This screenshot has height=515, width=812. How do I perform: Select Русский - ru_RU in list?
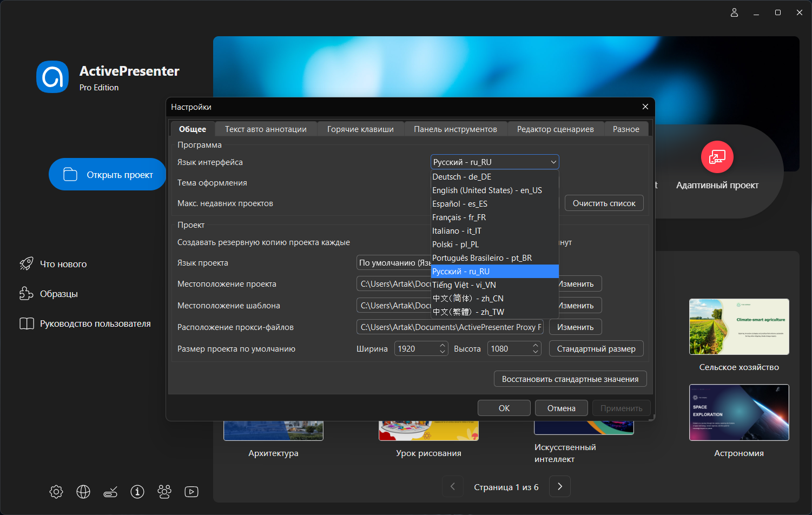494,272
